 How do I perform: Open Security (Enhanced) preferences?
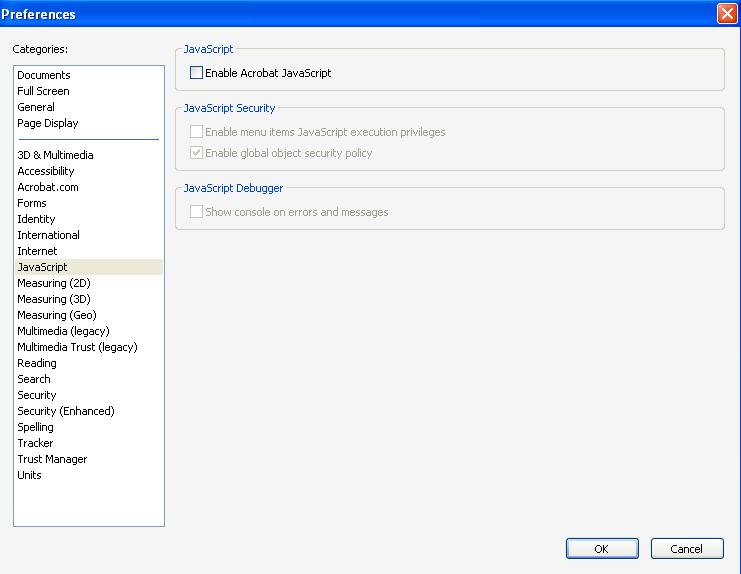[x=66, y=411]
